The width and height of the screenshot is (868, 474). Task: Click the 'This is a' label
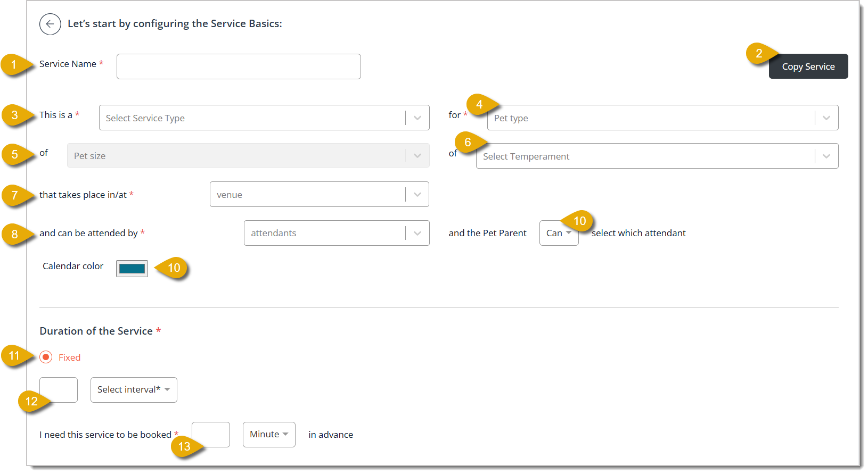tap(56, 115)
